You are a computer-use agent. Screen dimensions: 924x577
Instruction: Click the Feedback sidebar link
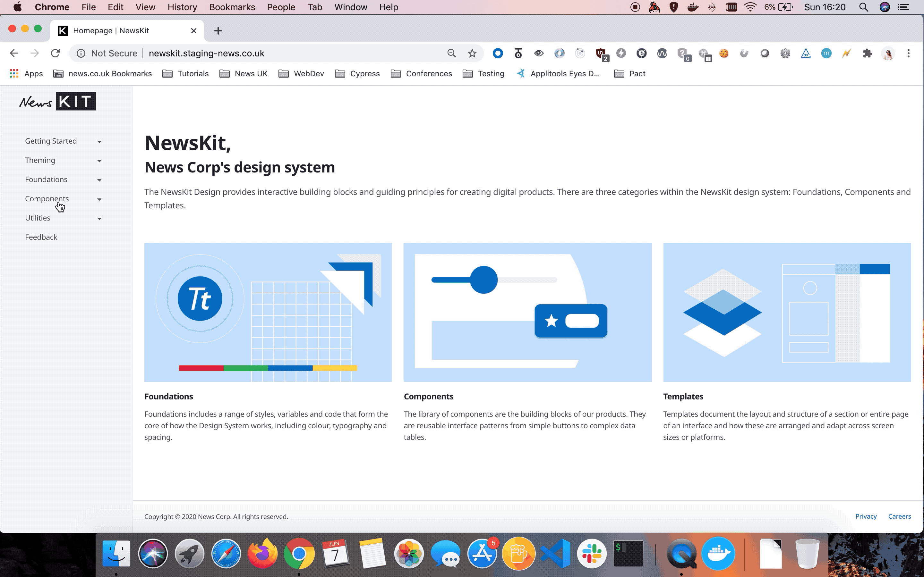pyautogui.click(x=41, y=237)
